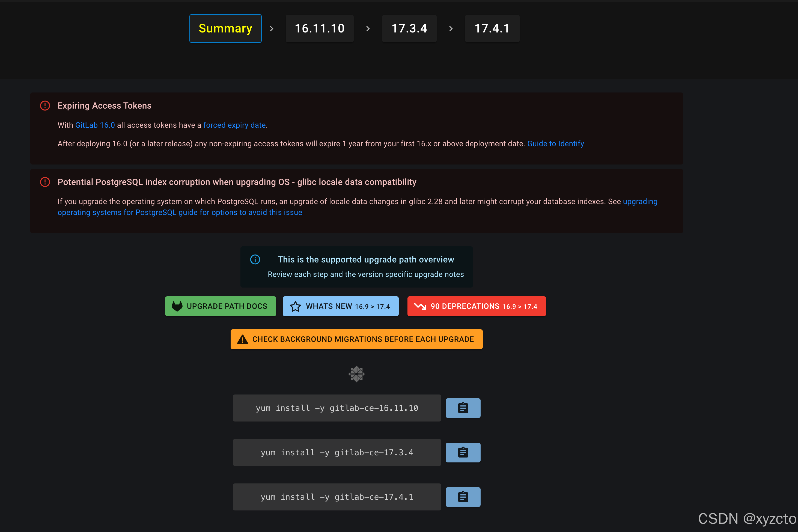The image size is (798, 532).
Task: Copy the gitlab-ce-17.3.4 install command
Action: click(x=463, y=452)
